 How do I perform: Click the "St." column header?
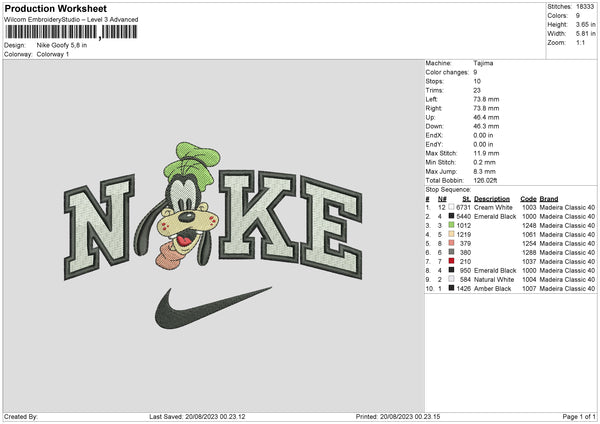click(466, 199)
